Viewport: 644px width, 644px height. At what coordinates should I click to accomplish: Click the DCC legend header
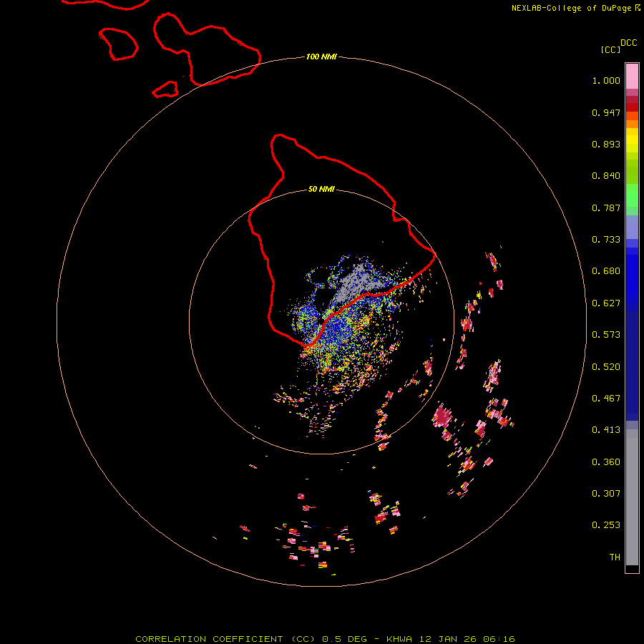coord(628,43)
